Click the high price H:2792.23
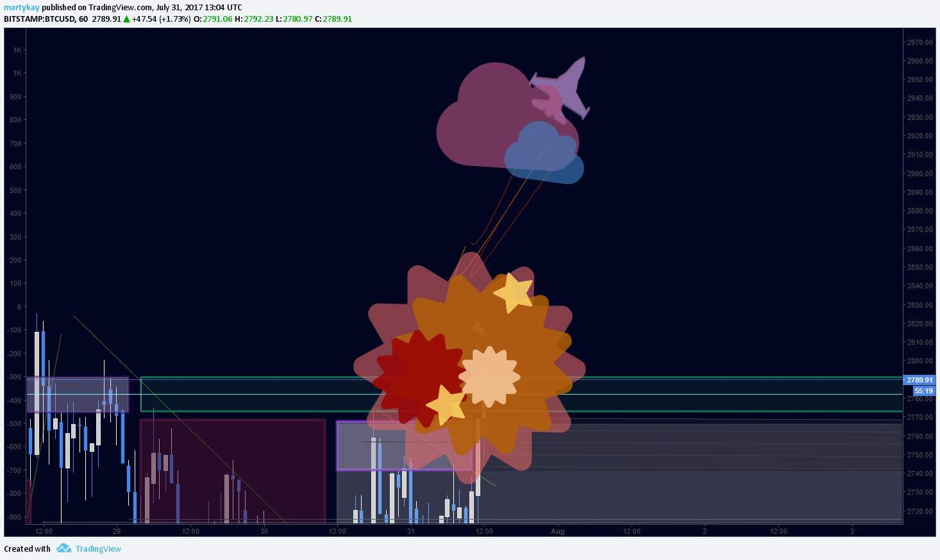Viewport: 940px width, 560px height. click(x=254, y=19)
